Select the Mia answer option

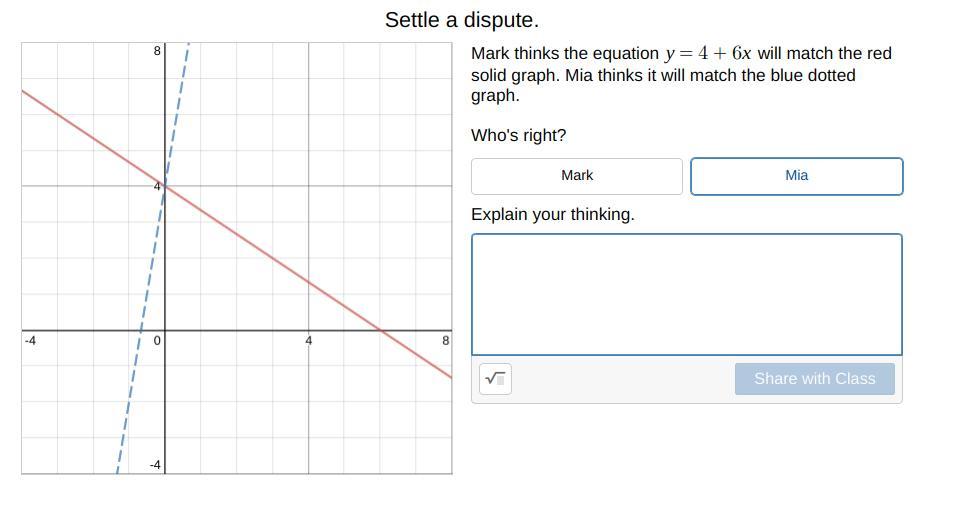click(796, 176)
